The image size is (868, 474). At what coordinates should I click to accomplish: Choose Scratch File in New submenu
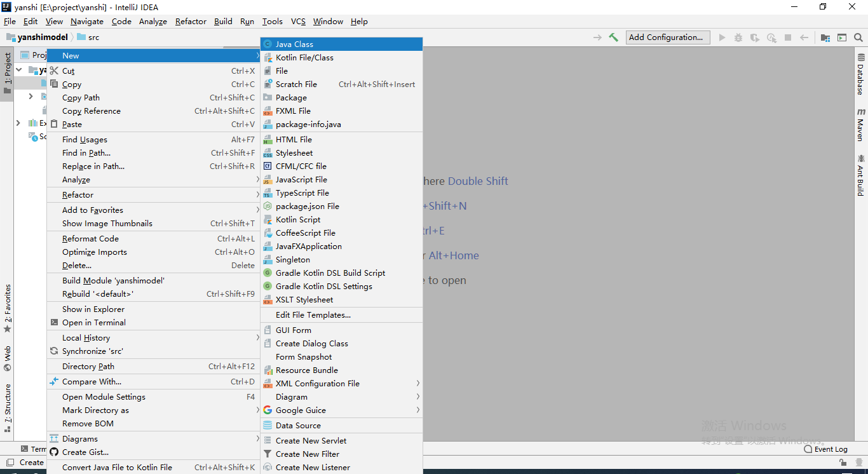coord(341,84)
